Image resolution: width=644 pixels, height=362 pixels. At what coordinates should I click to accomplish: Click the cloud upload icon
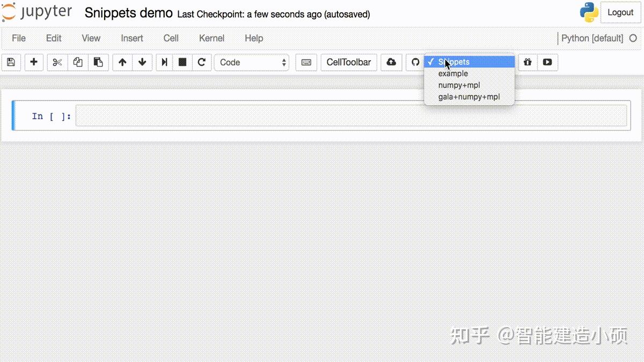pos(391,62)
